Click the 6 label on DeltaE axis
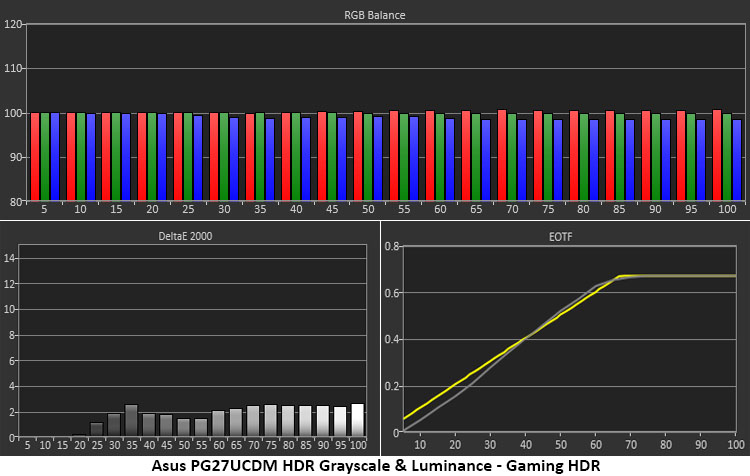 tap(12, 361)
